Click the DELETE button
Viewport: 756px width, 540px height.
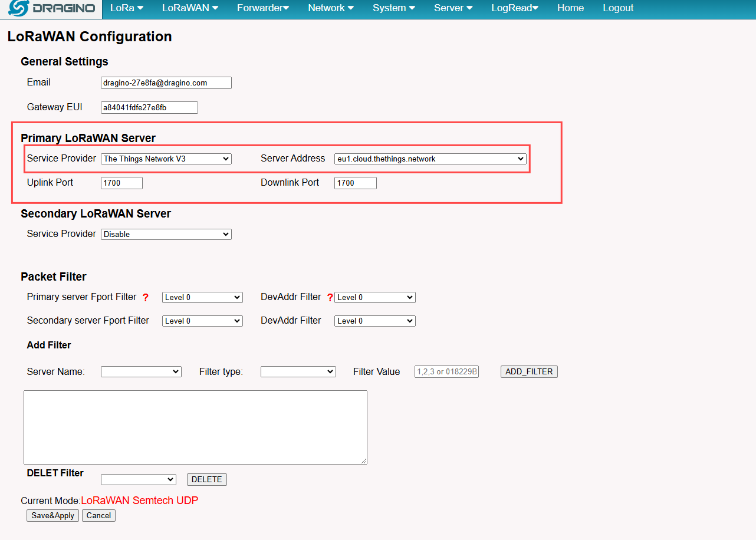pyautogui.click(x=207, y=479)
